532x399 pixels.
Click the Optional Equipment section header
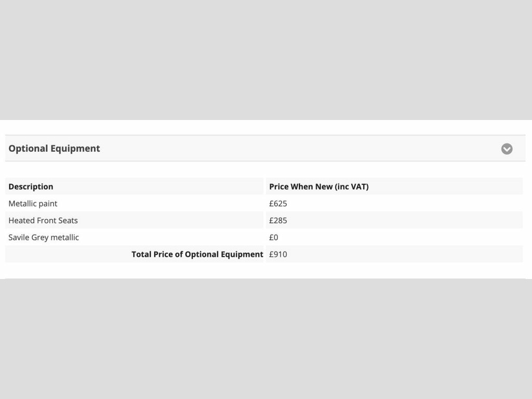(265, 148)
